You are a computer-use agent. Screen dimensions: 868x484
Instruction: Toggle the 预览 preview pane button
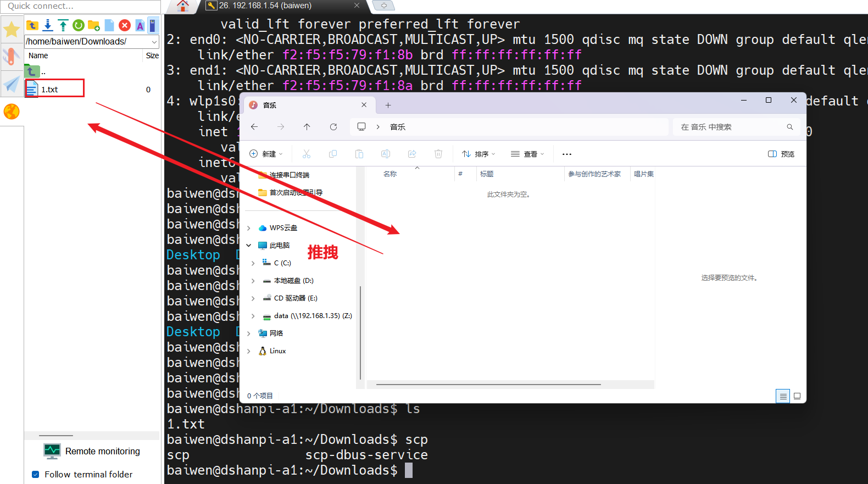[781, 154]
